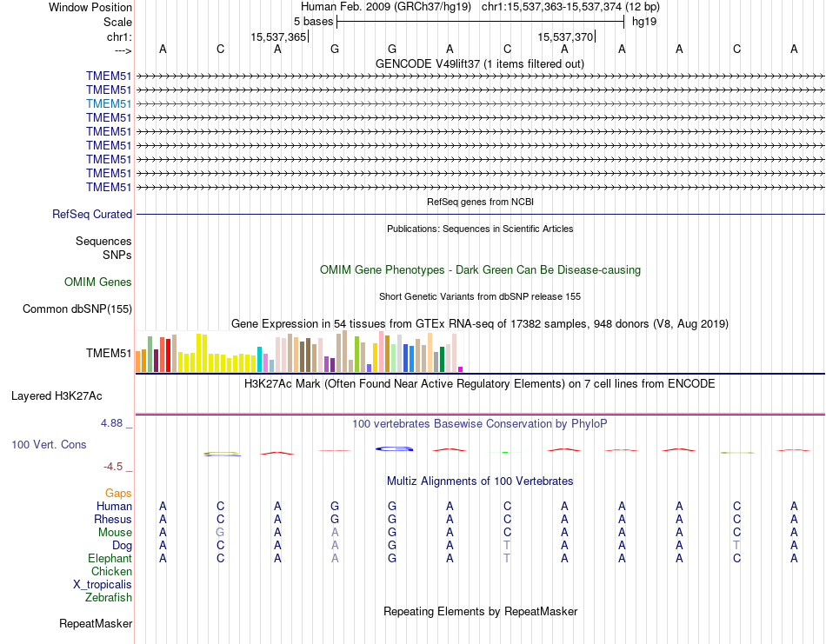Click the faded A base in Elephant row

tap(335, 558)
